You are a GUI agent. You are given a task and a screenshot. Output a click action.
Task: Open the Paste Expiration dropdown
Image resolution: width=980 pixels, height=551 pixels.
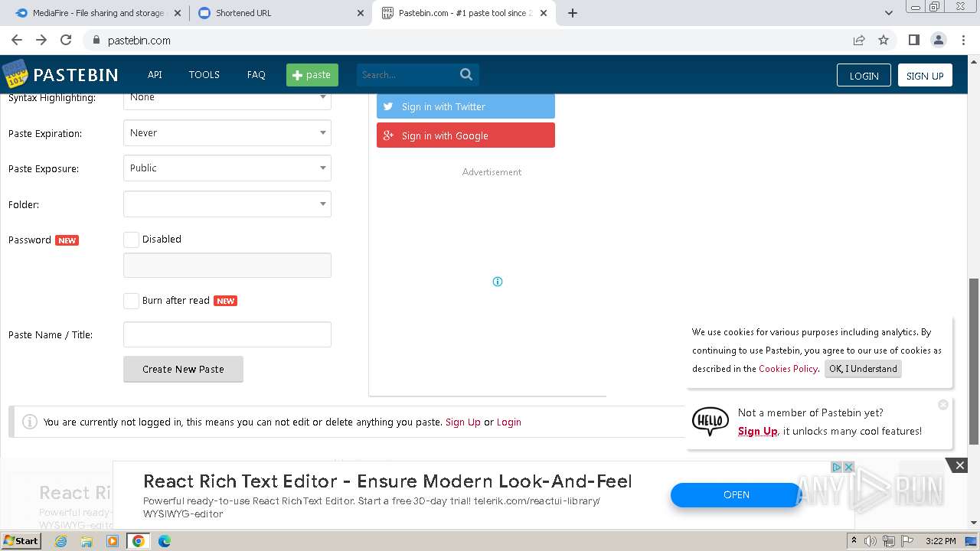pyautogui.click(x=227, y=132)
